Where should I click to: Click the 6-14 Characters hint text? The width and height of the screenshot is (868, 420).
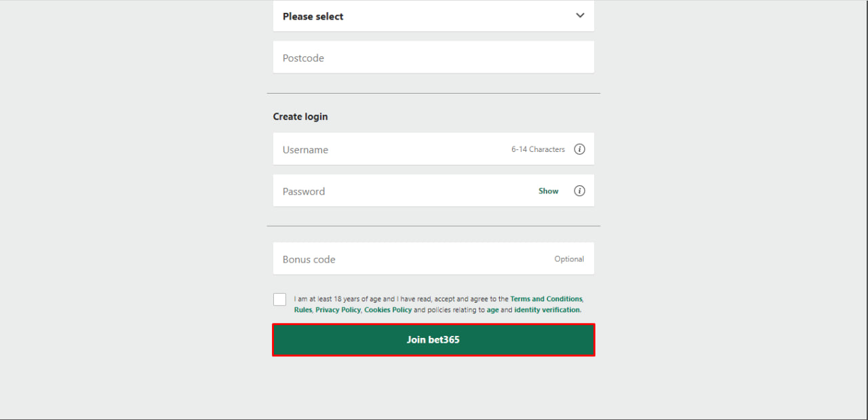(538, 149)
